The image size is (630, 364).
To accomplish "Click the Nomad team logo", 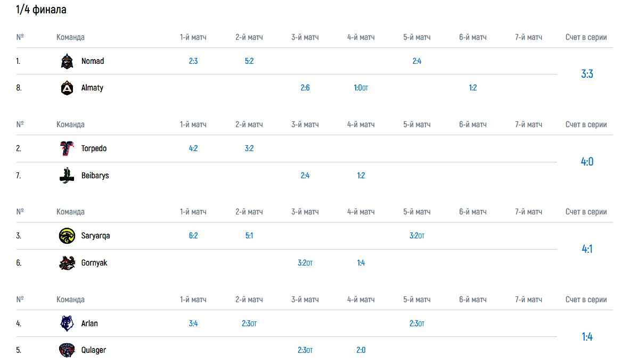I will (x=67, y=61).
